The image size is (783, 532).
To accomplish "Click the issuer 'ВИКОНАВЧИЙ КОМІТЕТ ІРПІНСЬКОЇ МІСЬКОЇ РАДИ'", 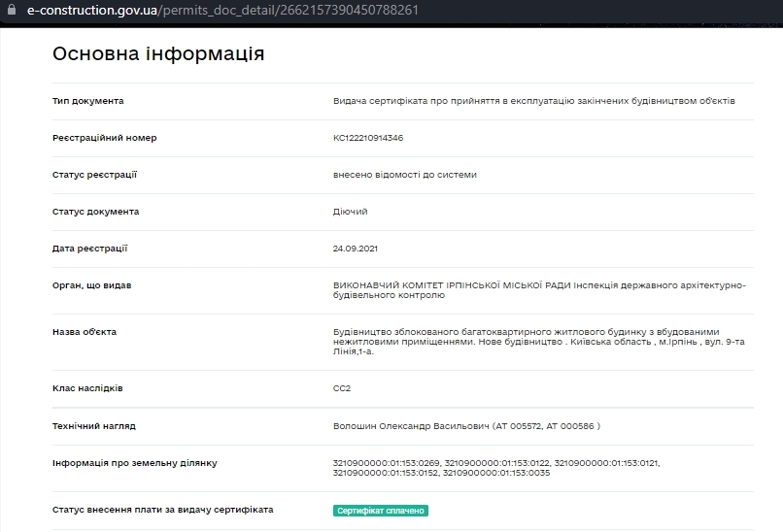I will pos(452,285).
